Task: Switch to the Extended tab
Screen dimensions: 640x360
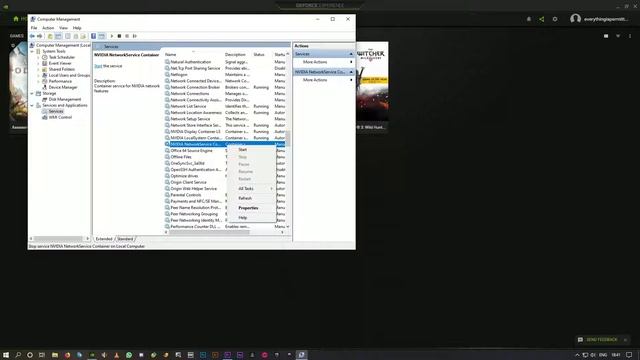Action: tap(104, 239)
